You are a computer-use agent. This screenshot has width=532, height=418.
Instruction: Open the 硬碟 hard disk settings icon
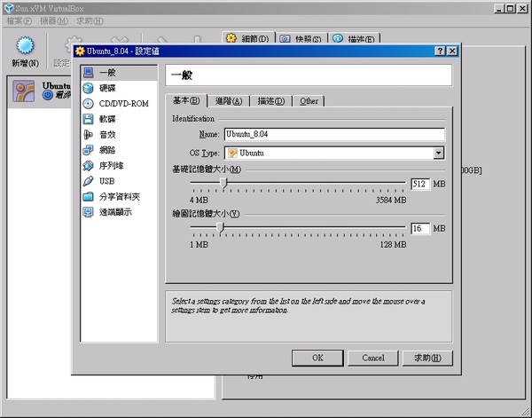[88, 88]
